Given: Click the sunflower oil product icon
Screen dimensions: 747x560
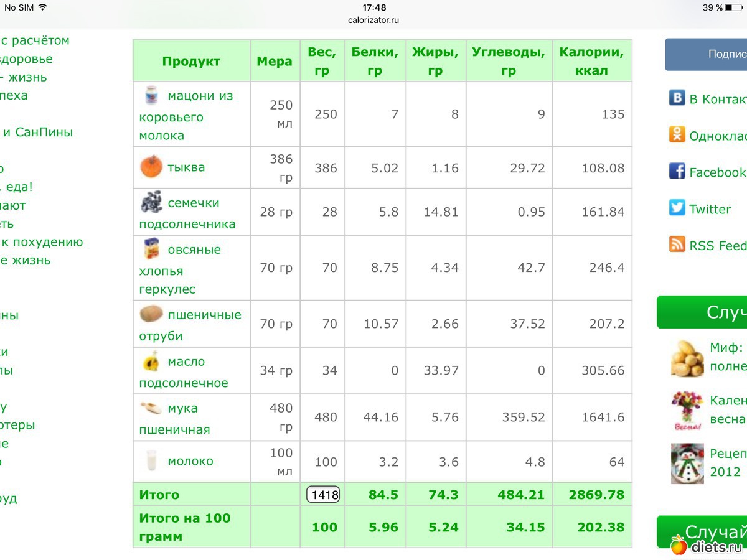Looking at the screenshot, I should pos(151,362).
